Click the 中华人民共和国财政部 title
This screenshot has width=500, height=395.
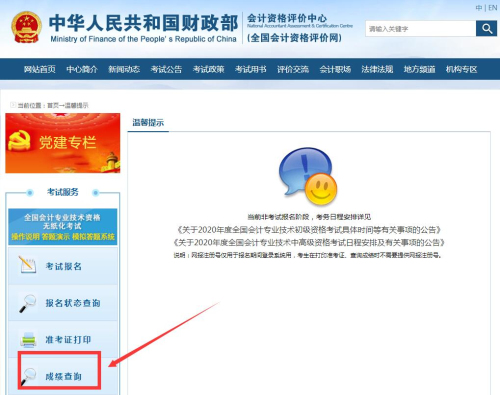[144, 23]
